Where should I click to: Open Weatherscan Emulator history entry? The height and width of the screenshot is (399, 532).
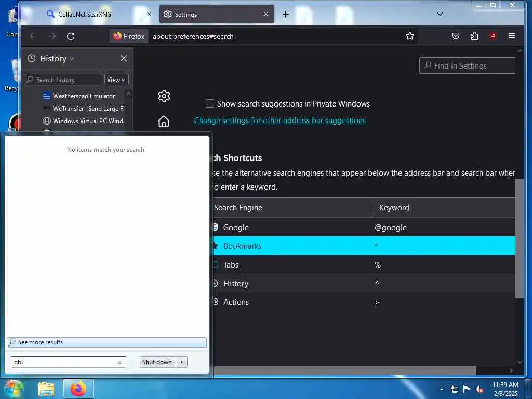(83, 96)
